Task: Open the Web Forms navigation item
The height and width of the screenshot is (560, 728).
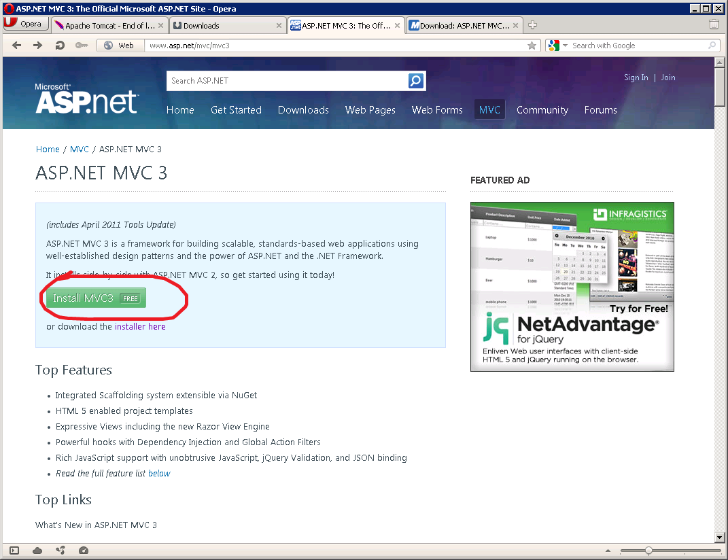Action: [437, 110]
